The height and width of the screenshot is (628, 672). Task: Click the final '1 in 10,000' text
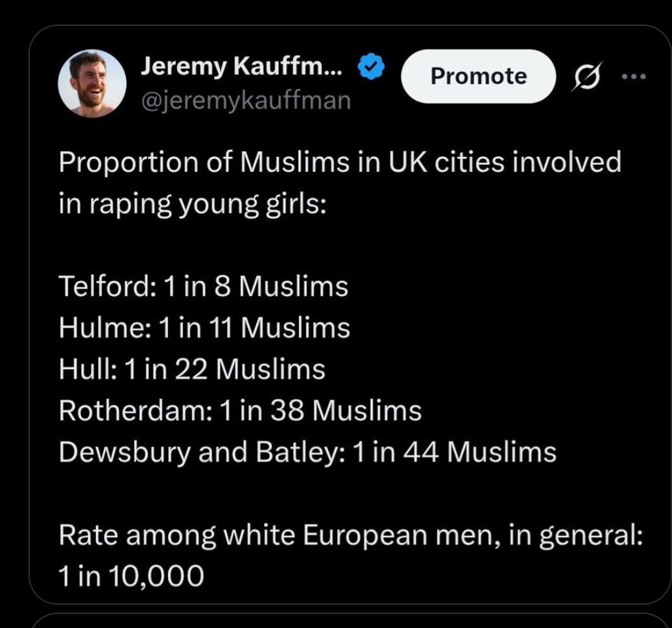[131, 575]
